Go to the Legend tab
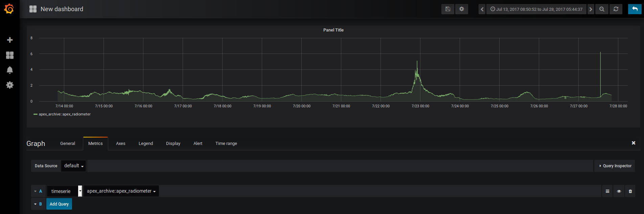Image resolution: width=644 pixels, height=214 pixels. 146,144
